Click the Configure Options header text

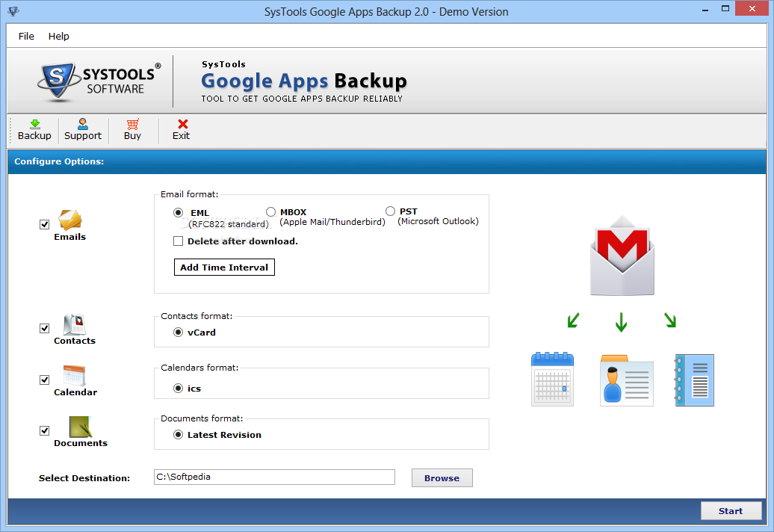coord(59,161)
